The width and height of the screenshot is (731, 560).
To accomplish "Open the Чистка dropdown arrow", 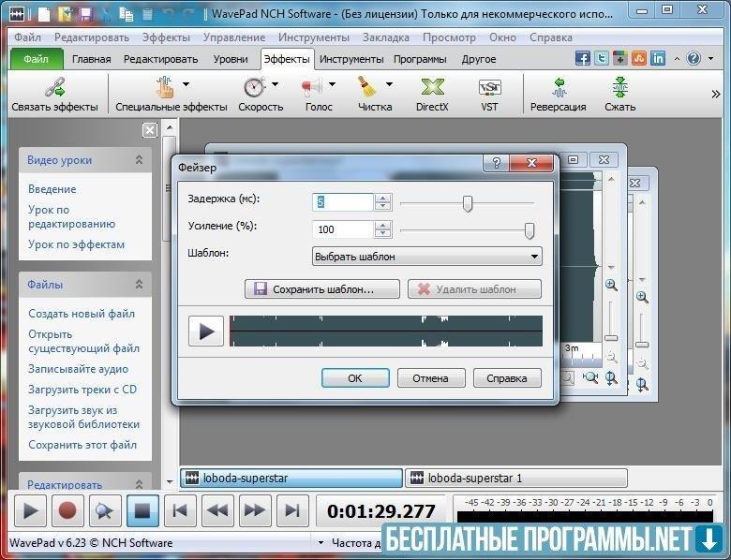I will coord(389,84).
